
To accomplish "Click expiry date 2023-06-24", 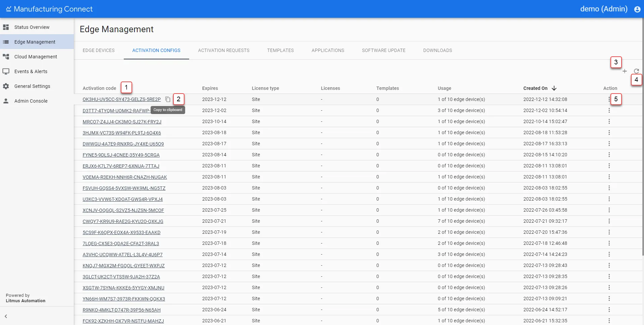I will [214, 310].
